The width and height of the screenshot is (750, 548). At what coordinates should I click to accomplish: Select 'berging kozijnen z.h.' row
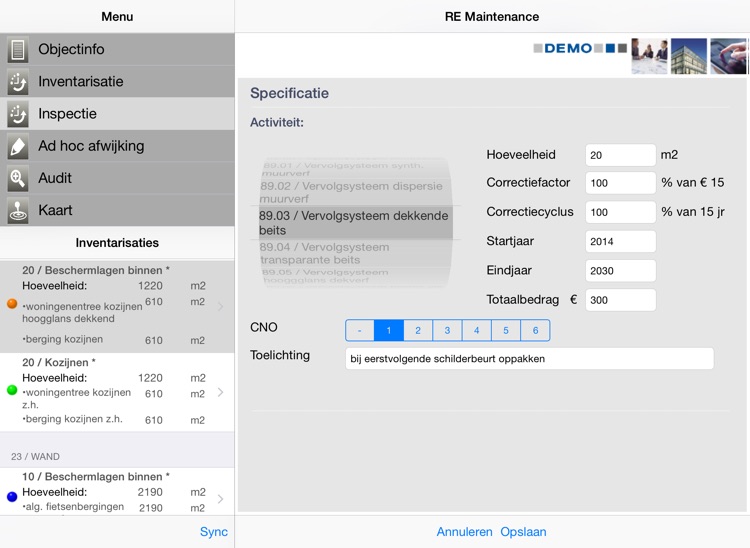click(x=113, y=419)
